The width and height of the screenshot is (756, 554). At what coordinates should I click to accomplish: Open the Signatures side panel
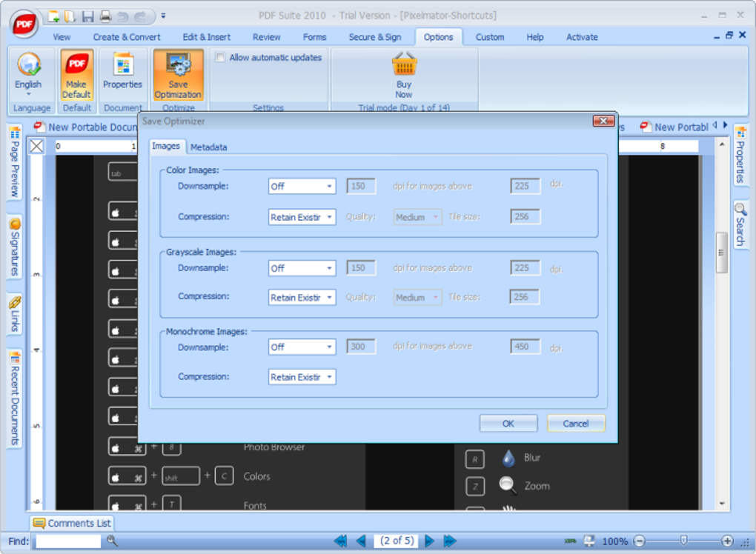[15, 247]
